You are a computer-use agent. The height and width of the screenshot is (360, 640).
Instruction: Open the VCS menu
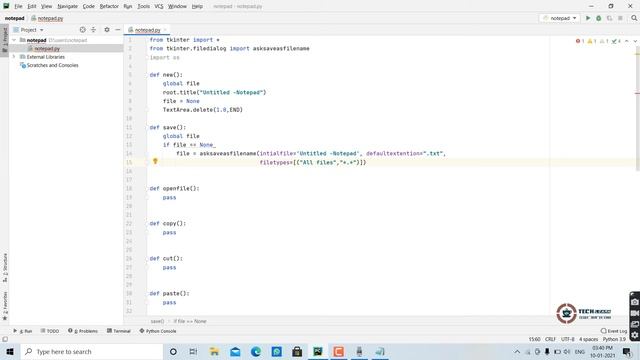159,7
